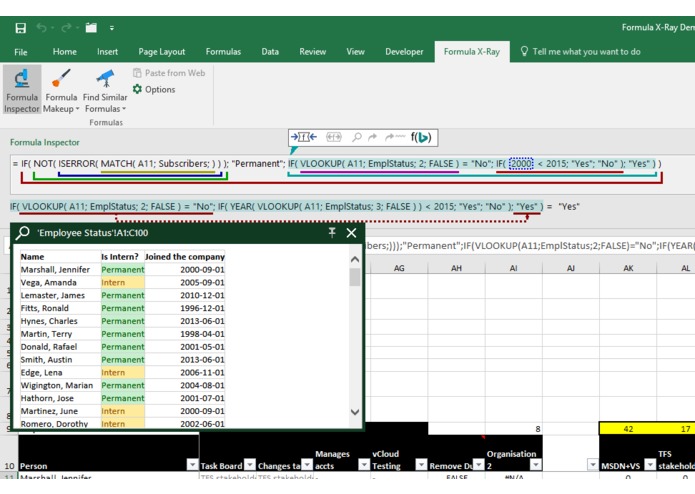695x494 pixels.
Task: Open the vCloud Testing filter dropdown
Action: pos(421,464)
